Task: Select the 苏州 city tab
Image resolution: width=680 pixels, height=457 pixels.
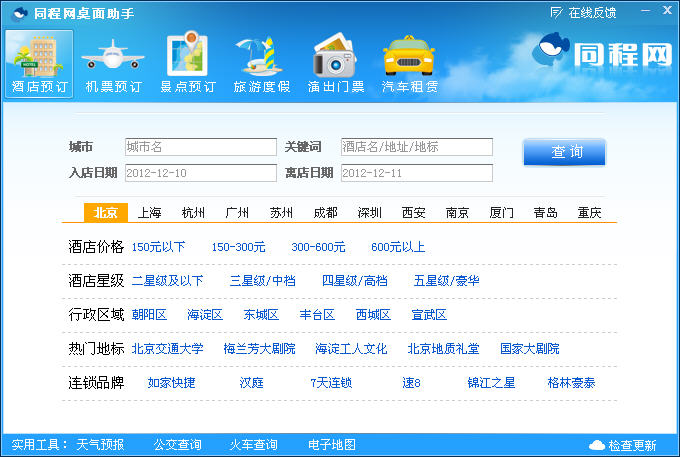Action: pyautogui.click(x=281, y=212)
